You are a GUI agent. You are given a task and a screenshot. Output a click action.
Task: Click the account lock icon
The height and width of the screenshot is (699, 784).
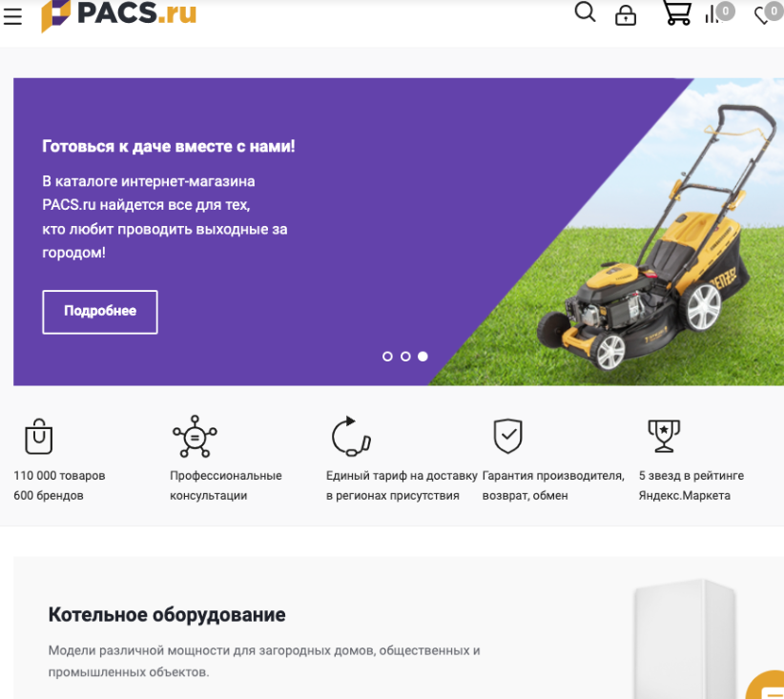pyautogui.click(x=626, y=15)
